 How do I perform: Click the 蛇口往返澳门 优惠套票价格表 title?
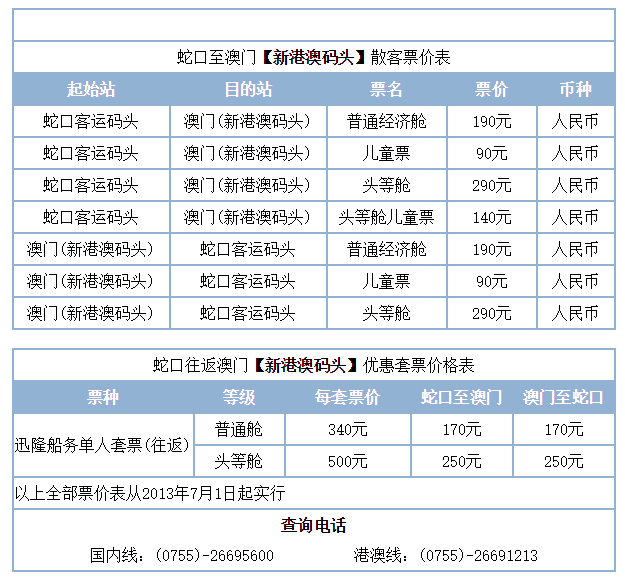[x=313, y=365]
